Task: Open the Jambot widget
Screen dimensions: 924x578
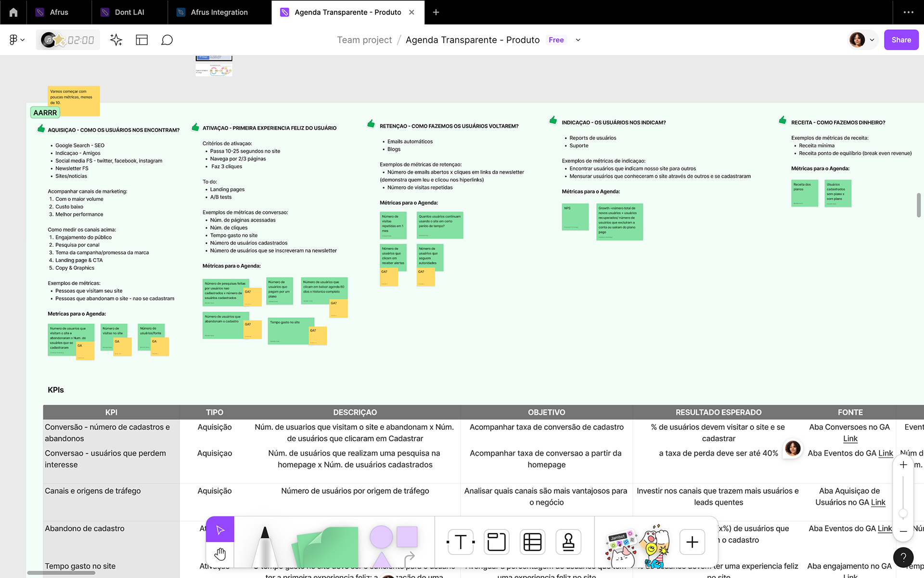Action: pyautogui.click(x=621, y=548)
